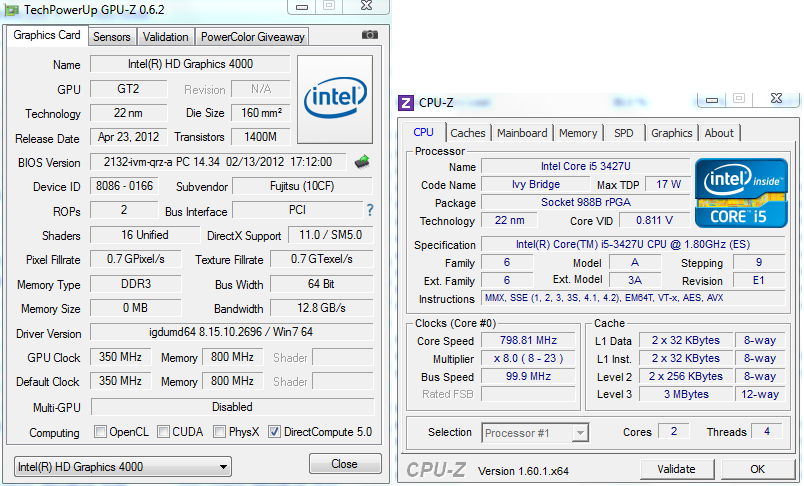Click the Intel logo in GPU-Z
The image size is (804, 486).
[335, 98]
